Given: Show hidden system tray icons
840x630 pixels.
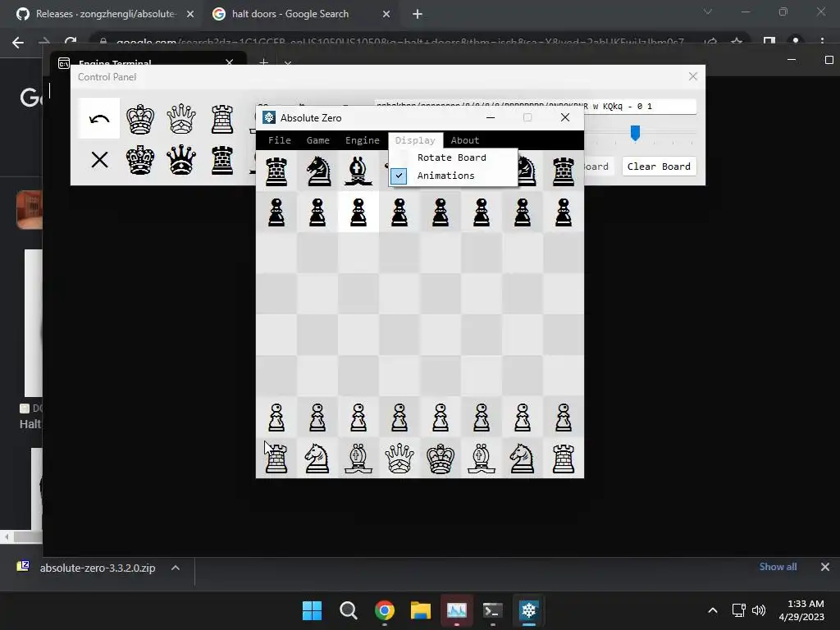Looking at the screenshot, I should 713,610.
